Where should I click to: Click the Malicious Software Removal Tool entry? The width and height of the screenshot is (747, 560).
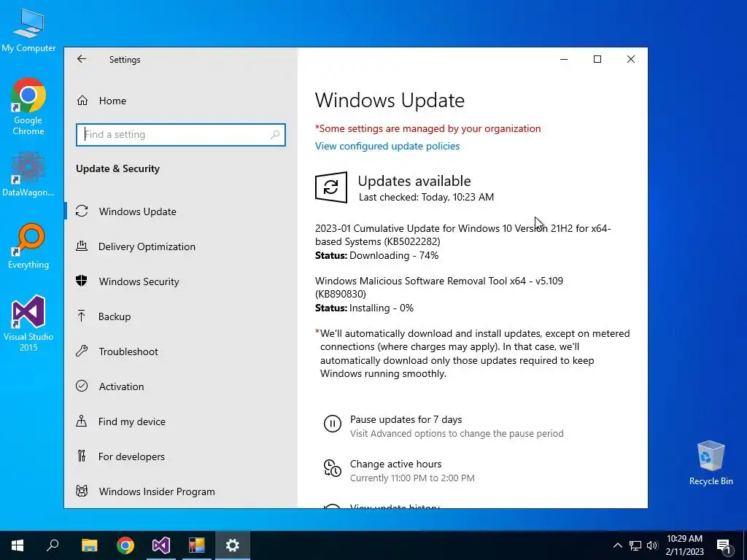pyautogui.click(x=439, y=287)
